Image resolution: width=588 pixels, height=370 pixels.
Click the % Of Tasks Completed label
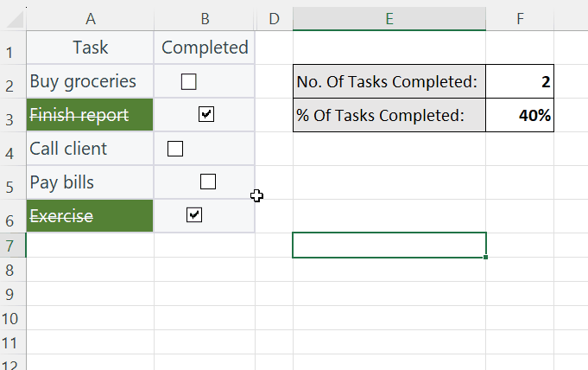point(389,115)
